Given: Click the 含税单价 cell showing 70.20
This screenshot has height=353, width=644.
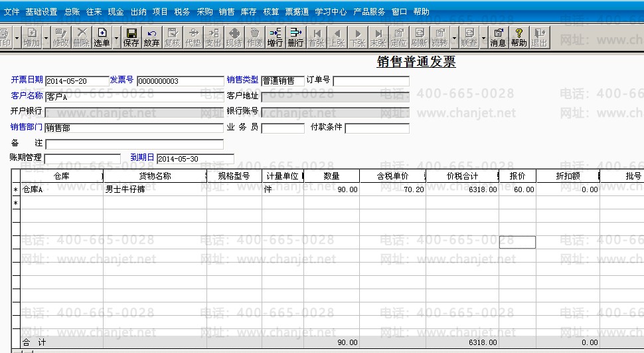Looking at the screenshot, I should 392,189.
